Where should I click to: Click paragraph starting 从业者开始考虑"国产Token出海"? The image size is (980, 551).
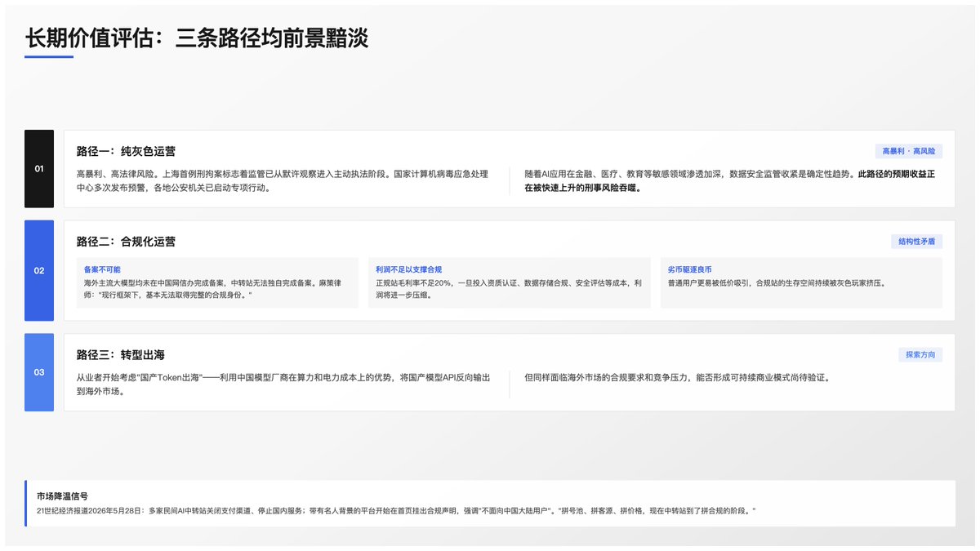[283, 384]
